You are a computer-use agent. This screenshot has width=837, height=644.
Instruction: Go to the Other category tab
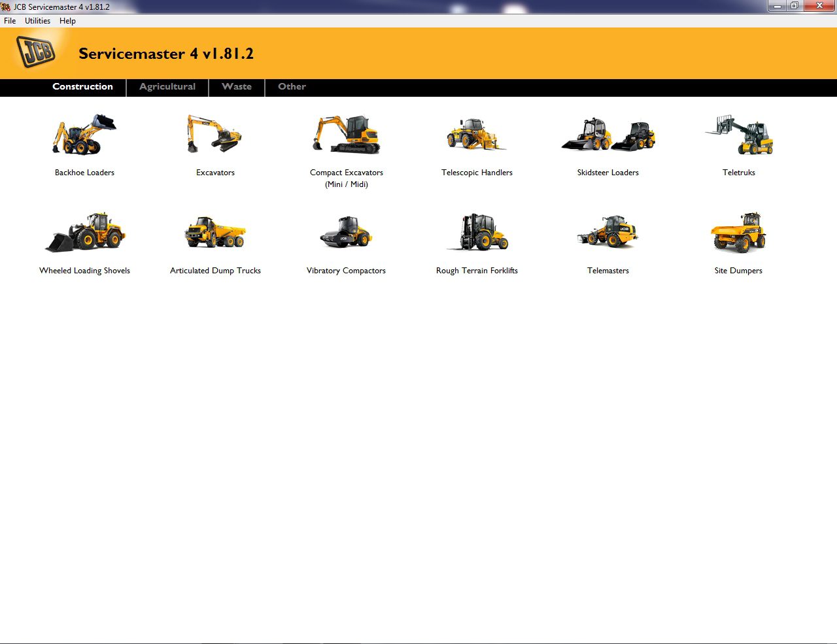[x=292, y=86]
